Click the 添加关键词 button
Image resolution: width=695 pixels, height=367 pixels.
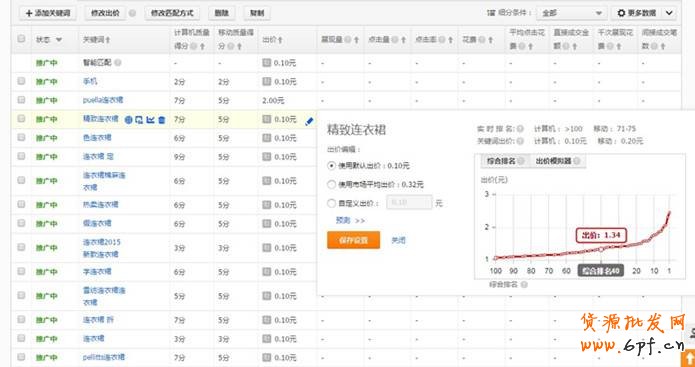point(48,13)
